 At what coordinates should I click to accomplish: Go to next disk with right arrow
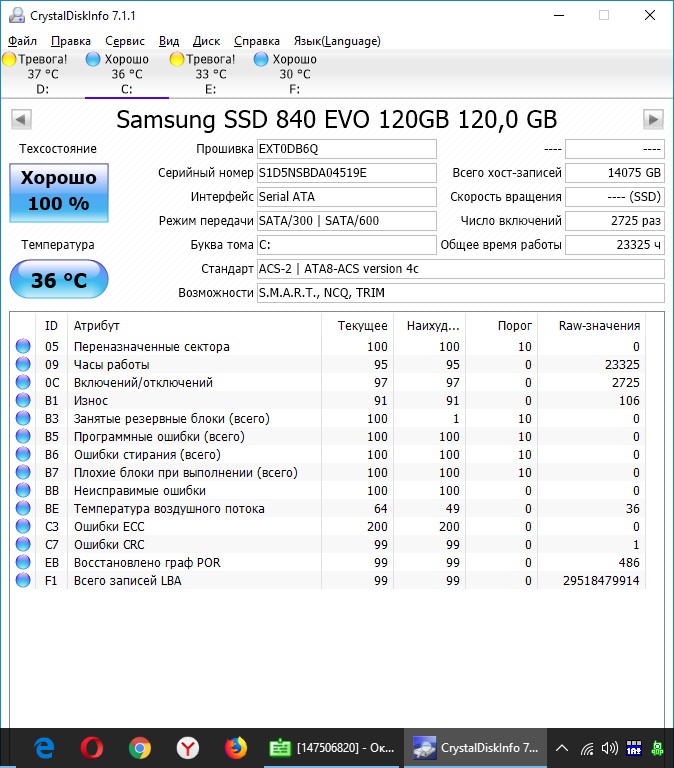point(653,120)
